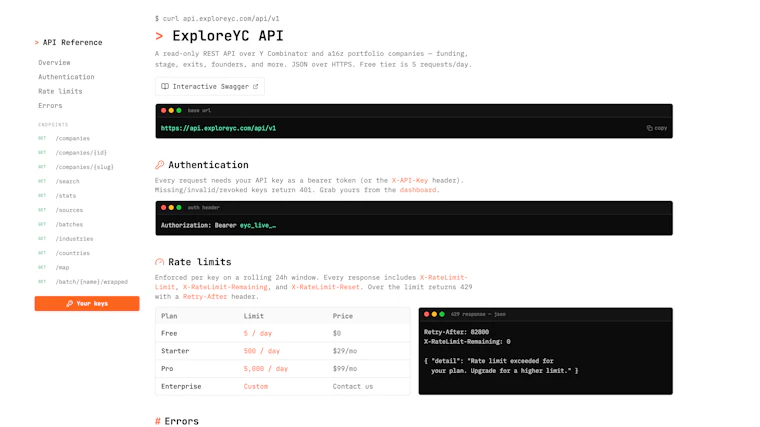Click the gauge icon beside Rate limits

click(x=159, y=262)
